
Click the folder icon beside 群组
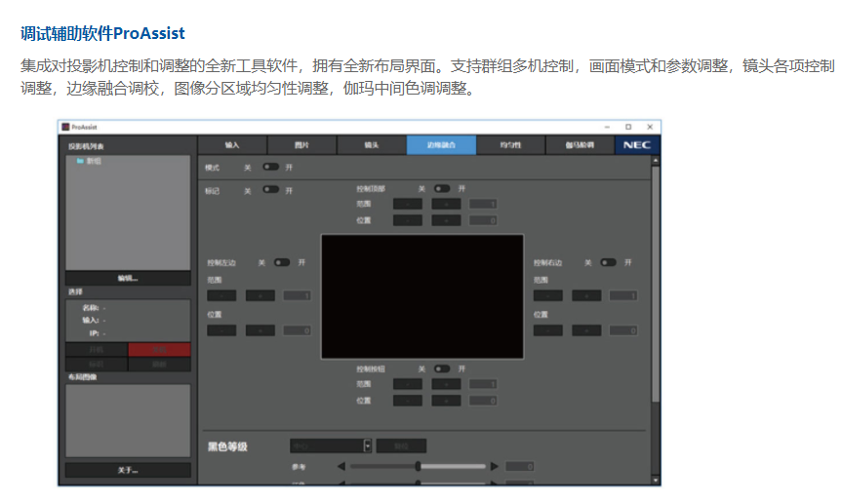pos(79,161)
